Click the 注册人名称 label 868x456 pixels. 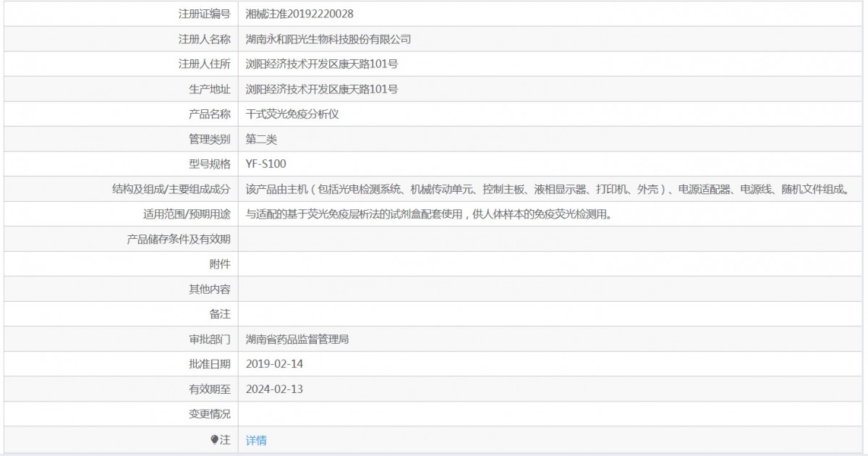click(x=204, y=39)
